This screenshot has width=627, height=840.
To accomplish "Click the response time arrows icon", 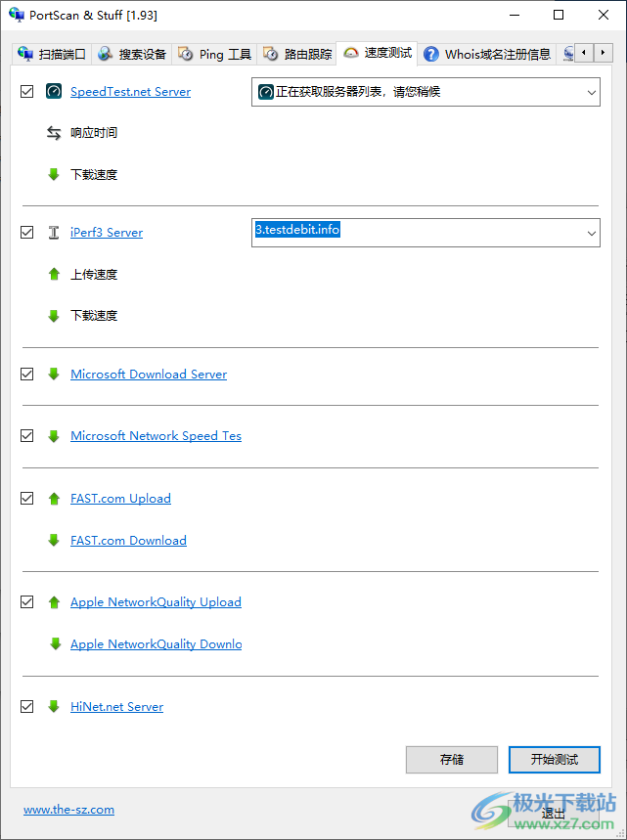I will click(54, 133).
